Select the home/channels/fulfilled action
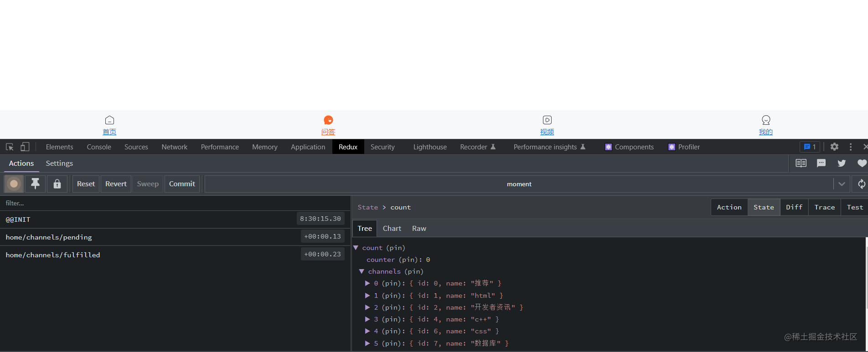The image size is (868, 352). 175,255
